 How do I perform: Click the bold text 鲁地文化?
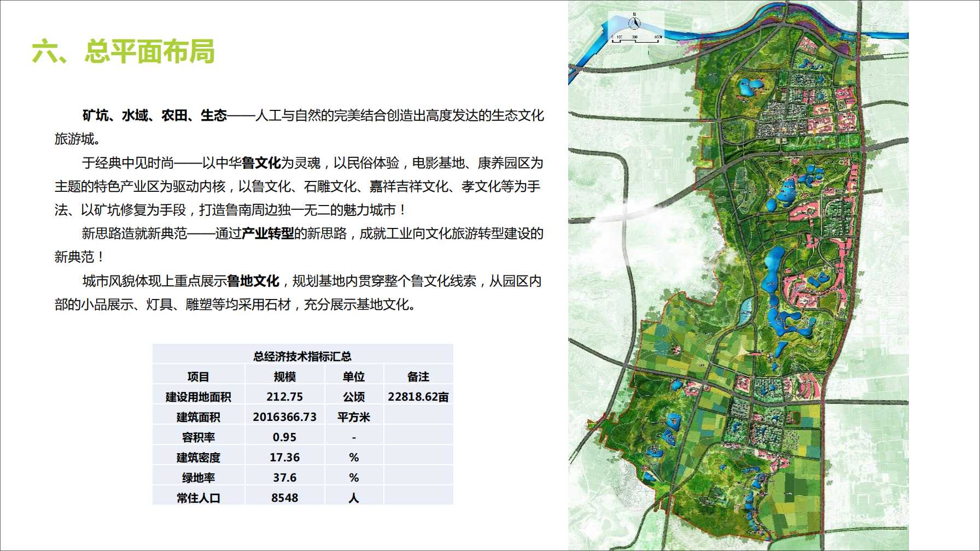[253, 282]
